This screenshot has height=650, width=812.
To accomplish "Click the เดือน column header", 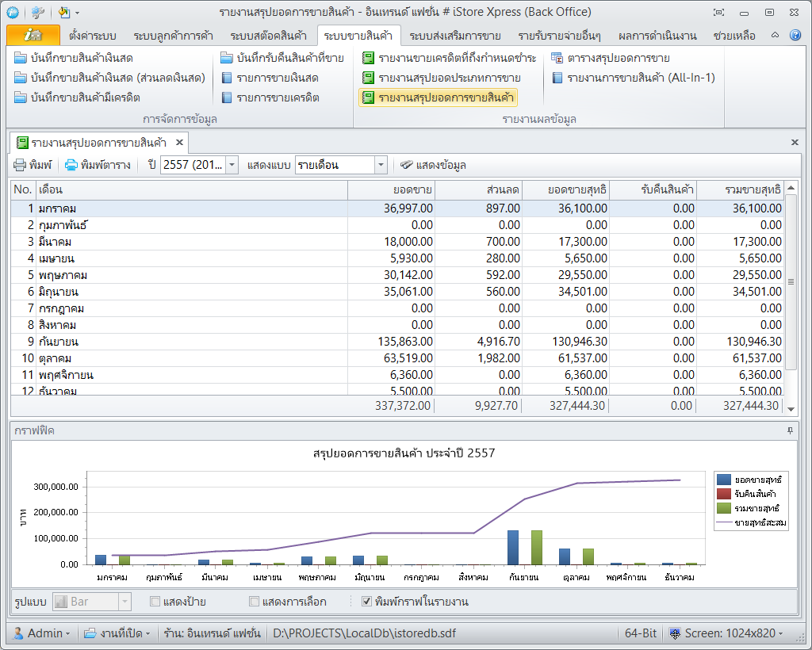I will (x=192, y=189).
